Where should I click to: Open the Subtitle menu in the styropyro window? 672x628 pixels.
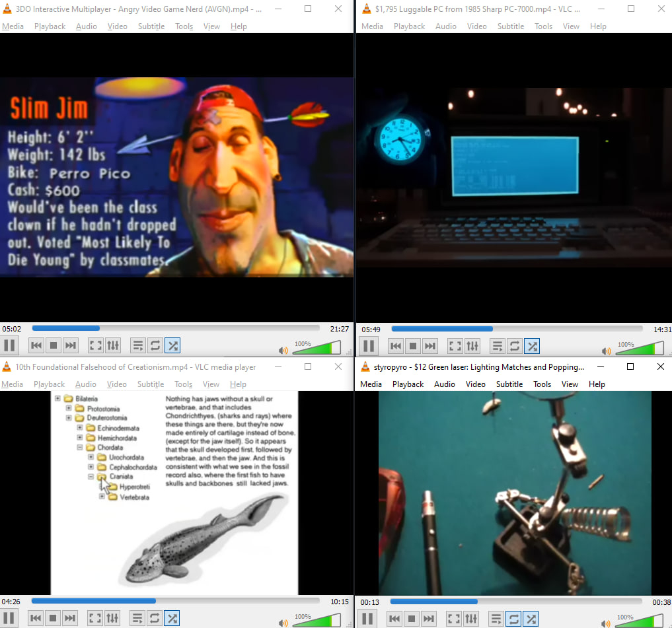pyautogui.click(x=509, y=384)
